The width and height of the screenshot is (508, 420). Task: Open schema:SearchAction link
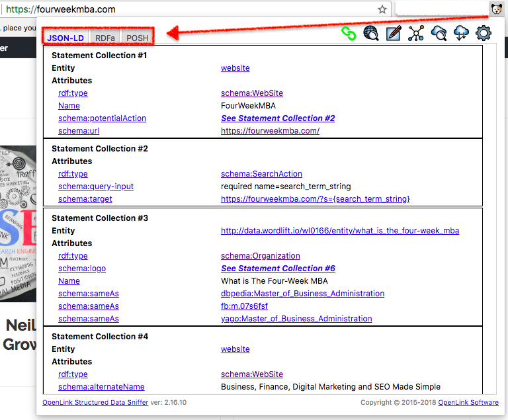click(261, 174)
